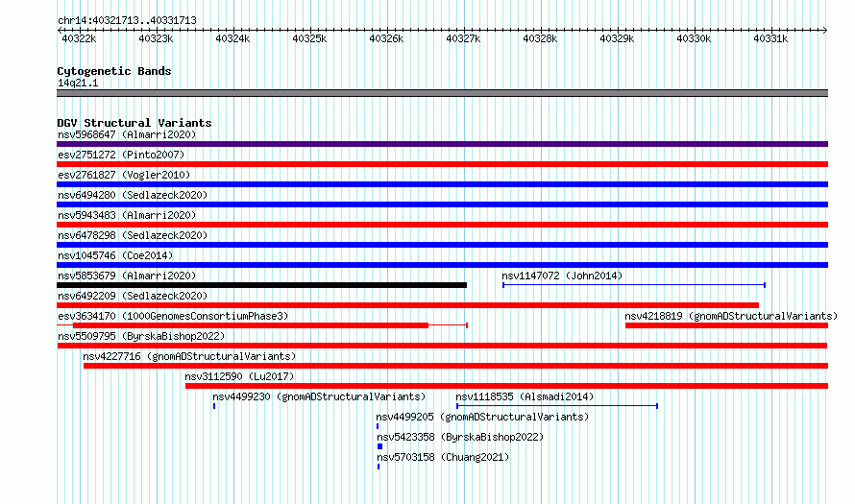Screen dimensions: 855x504
Task: Select the nsv6492209 (Sedlazeck2020) red bar
Action: point(408,305)
